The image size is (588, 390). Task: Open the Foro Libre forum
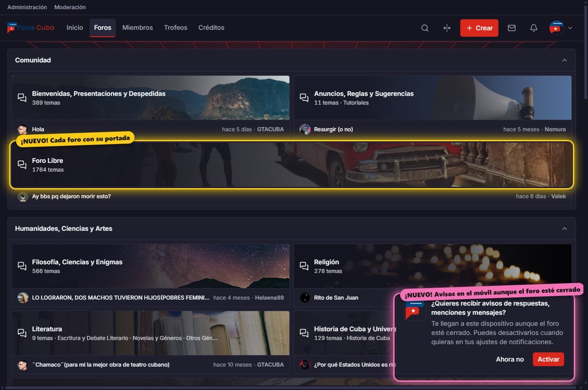(48, 161)
